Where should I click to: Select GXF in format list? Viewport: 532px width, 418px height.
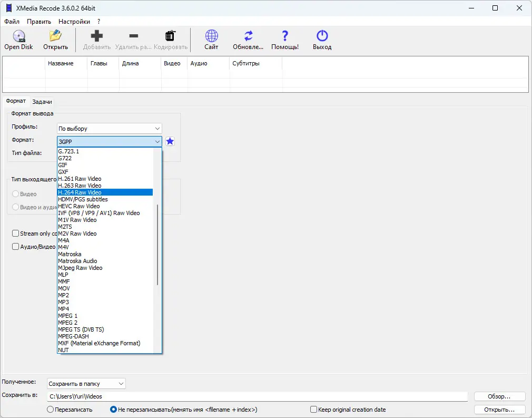105,172
